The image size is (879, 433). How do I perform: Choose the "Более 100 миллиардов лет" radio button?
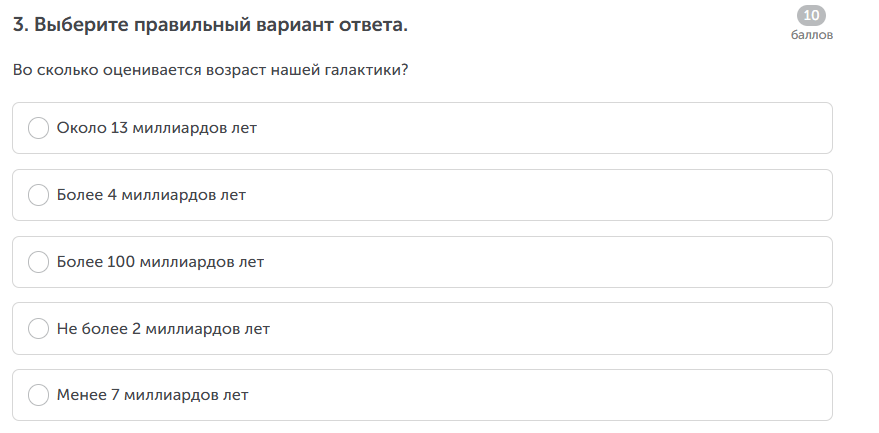[39, 262]
